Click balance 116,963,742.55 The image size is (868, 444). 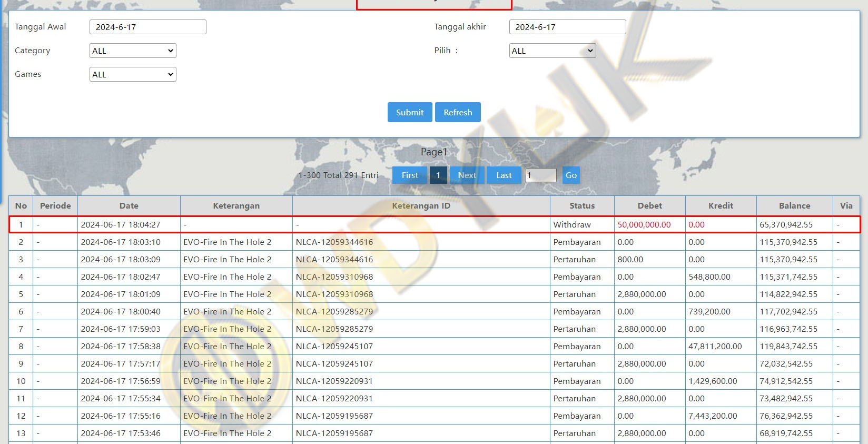pos(788,329)
